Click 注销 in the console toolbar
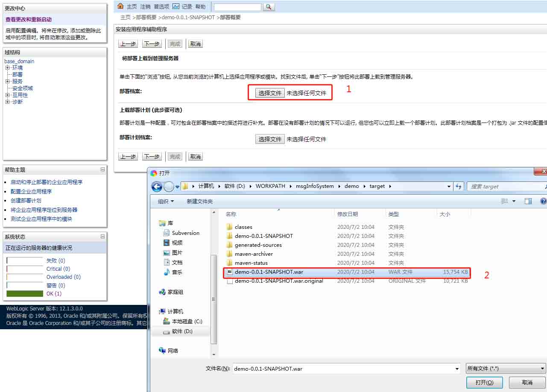Image resolution: width=547 pixels, height=392 pixels. [x=145, y=7]
